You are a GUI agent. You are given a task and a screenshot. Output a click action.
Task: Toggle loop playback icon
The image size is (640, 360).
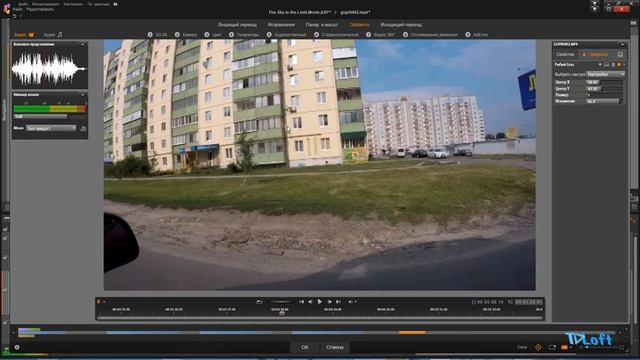click(x=259, y=302)
